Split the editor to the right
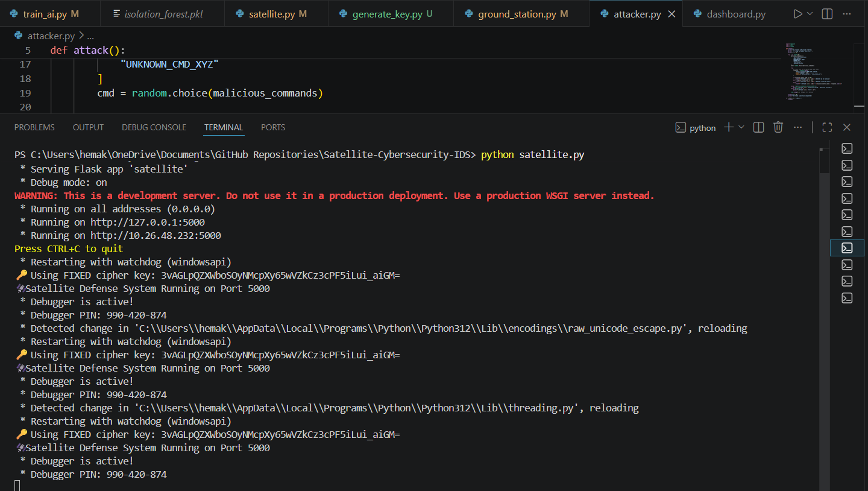Image resolution: width=868 pixels, height=491 pixels. click(827, 14)
